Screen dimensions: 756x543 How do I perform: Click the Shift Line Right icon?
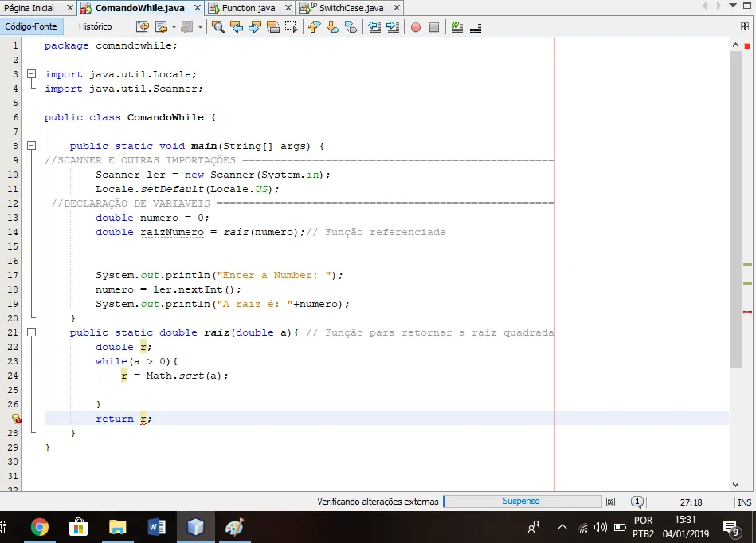[392, 27]
